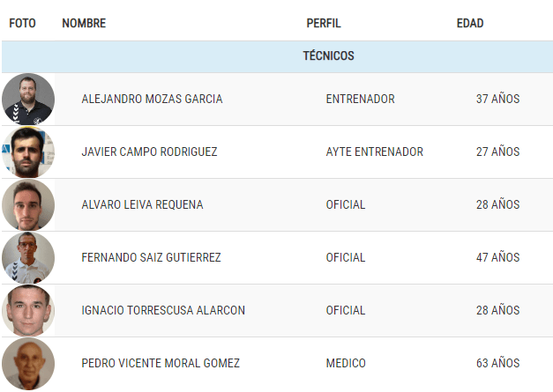The height and width of the screenshot is (392, 553).
Task: View Alvaro Leiva Requena's profile picture
Action: tap(28, 204)
